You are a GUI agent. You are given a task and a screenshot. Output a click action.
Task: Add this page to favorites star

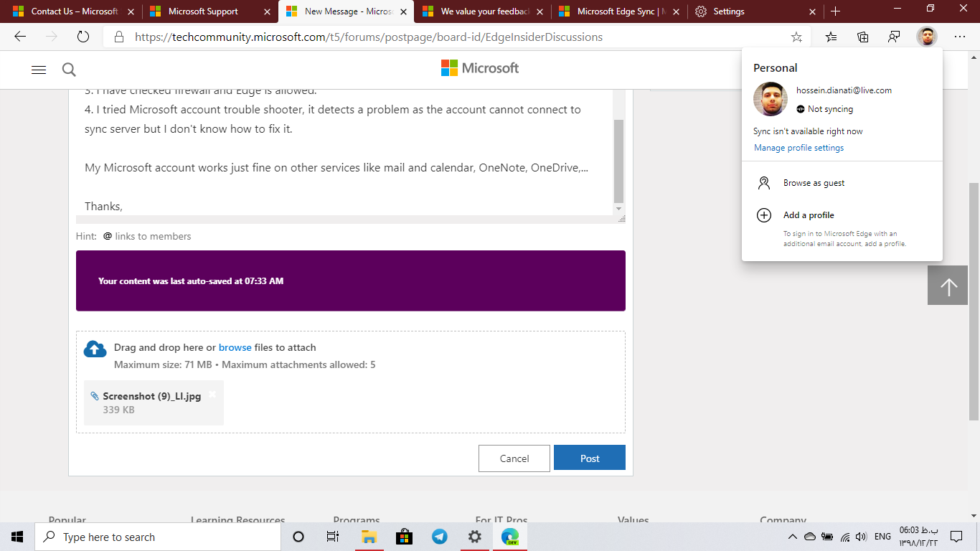[x=796, y=37]
